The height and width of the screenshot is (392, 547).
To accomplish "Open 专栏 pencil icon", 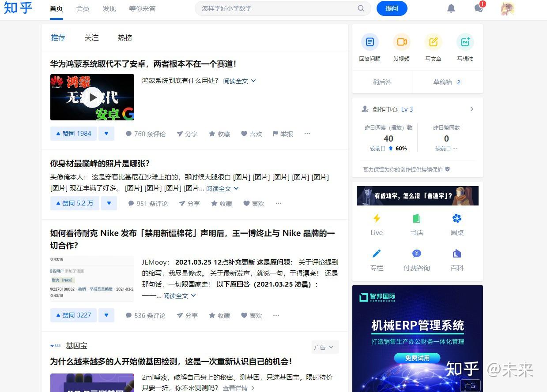I will click(377, 254).
